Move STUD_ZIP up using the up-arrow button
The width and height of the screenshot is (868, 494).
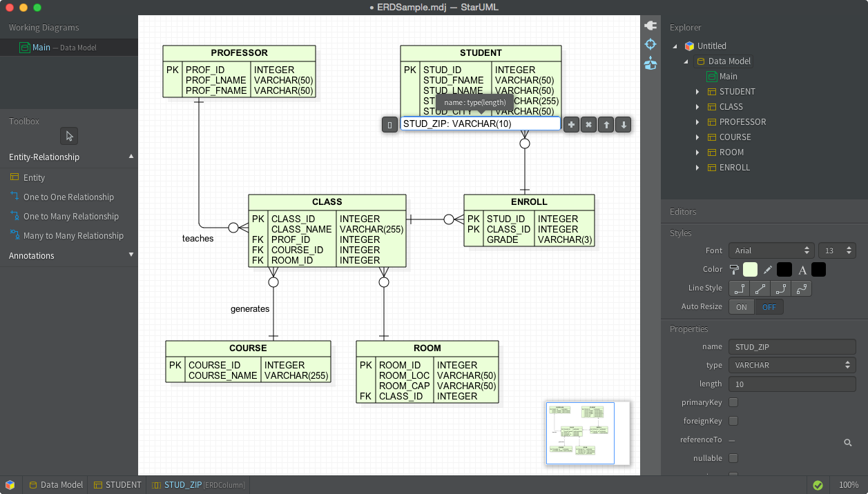pos(606,124)
